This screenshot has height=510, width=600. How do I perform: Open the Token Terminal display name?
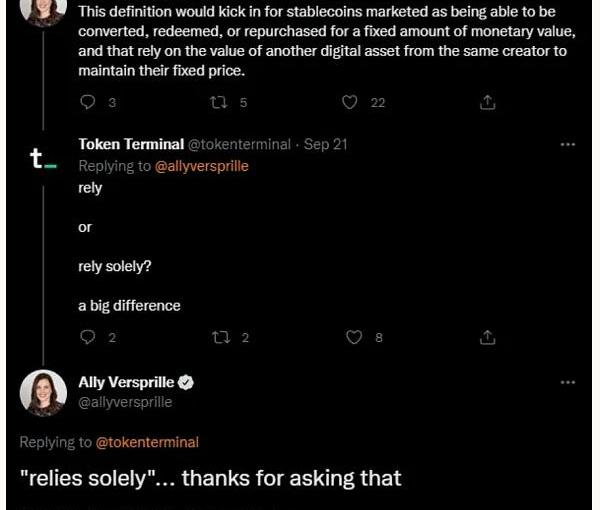[130, 145]
